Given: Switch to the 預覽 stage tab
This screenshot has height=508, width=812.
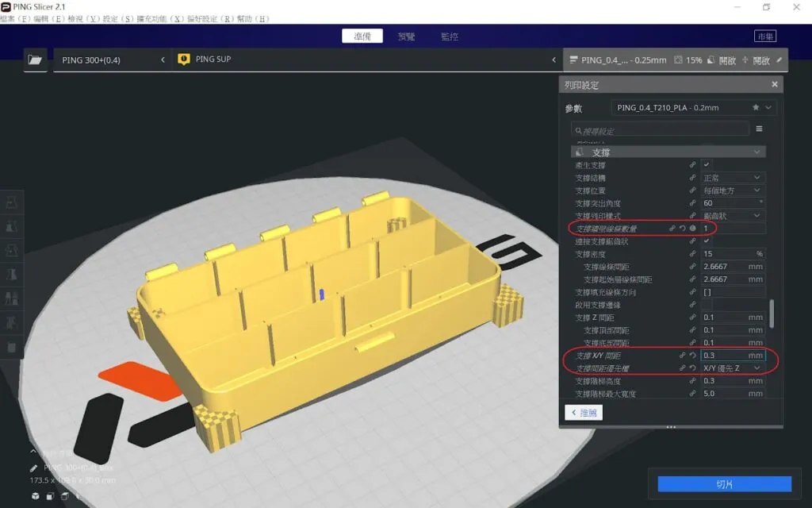Looking at the screenshot, I should (407, 37).
